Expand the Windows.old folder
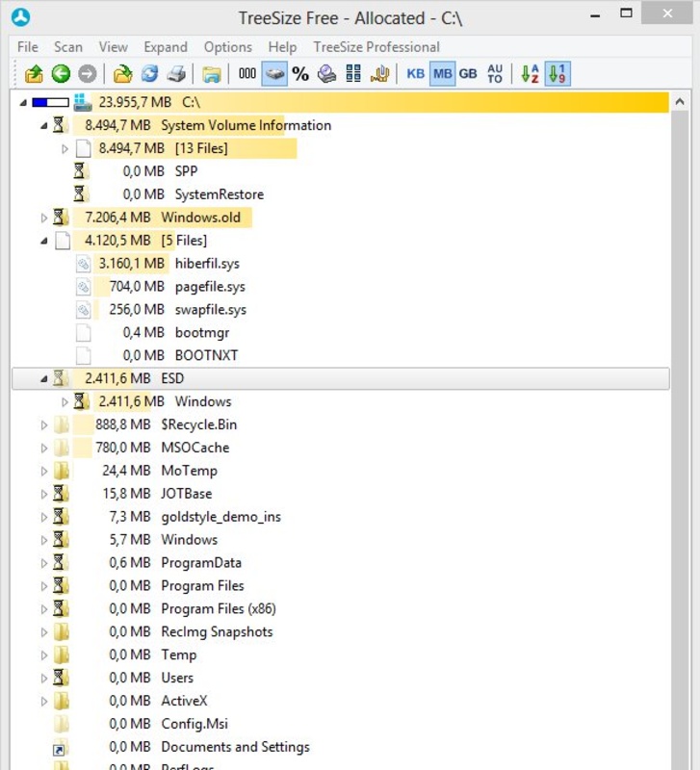The width and height of the screenshot is (700, 770). 43,218
